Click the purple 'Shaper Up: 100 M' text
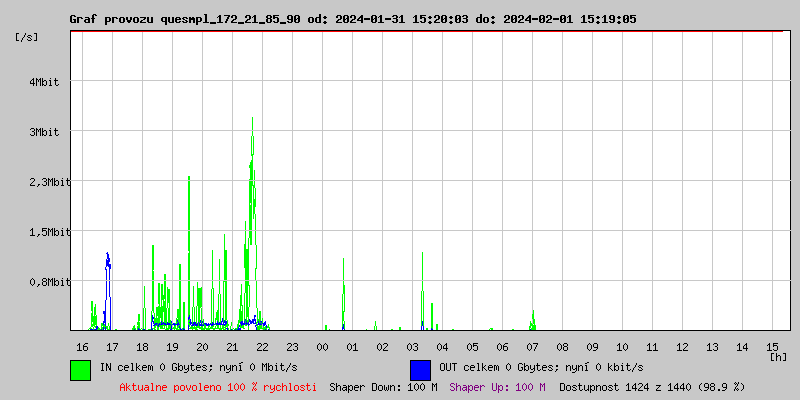 [497, 387]
